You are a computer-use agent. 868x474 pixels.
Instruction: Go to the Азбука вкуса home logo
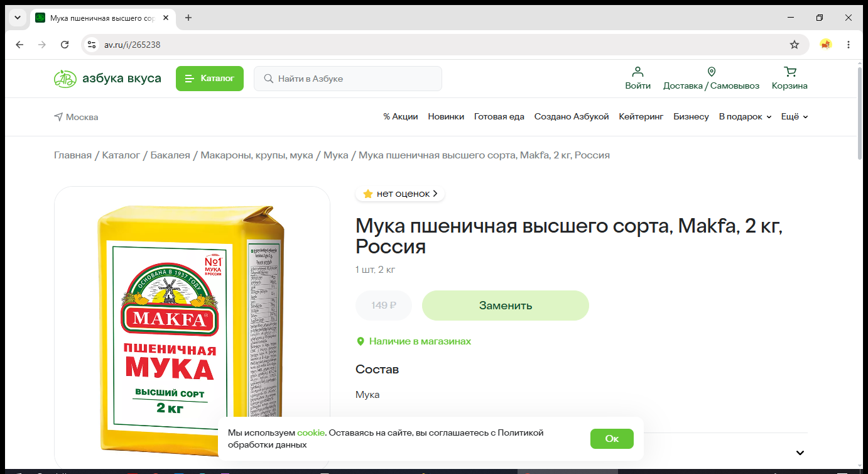pyautogui.click(x=107, y=79)
